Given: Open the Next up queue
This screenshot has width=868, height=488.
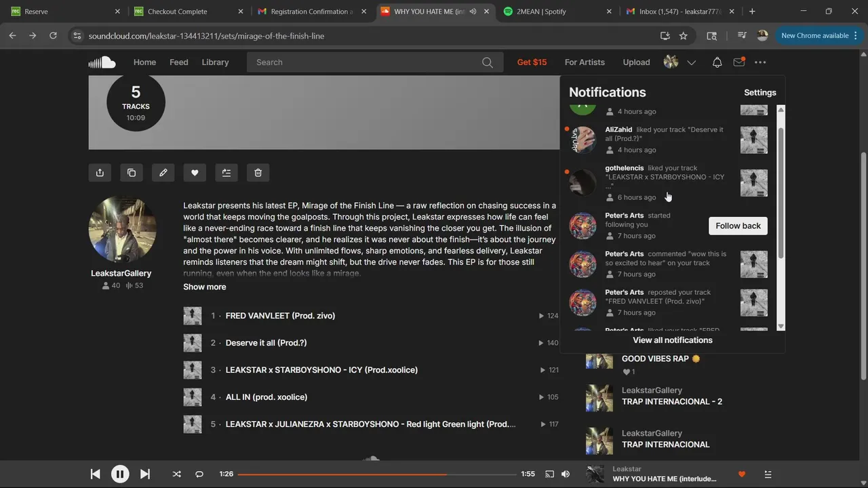Looking at the screenshot, I should tap(768, 474).
